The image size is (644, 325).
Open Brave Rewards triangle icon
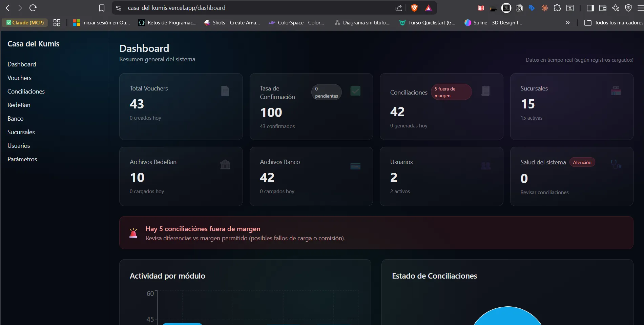[429, 8]
